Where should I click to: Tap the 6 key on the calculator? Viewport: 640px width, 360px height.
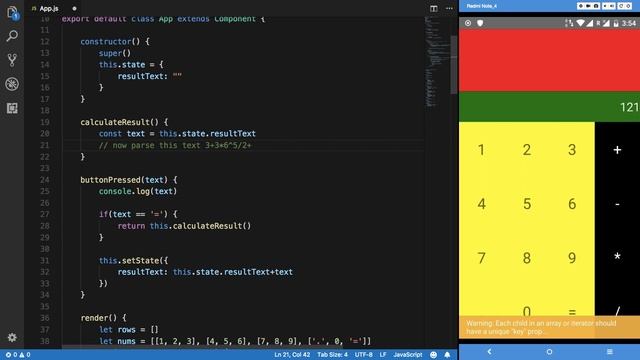pos(572,204)
